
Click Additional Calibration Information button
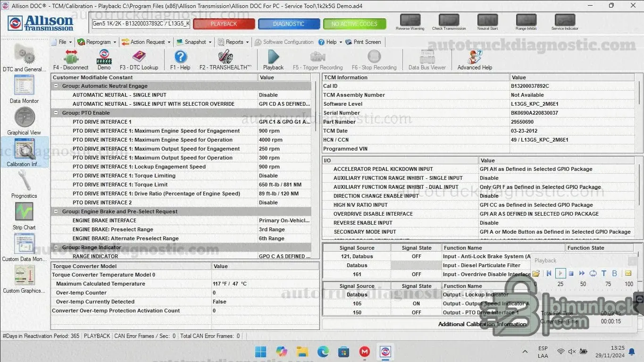coord(482,324)
